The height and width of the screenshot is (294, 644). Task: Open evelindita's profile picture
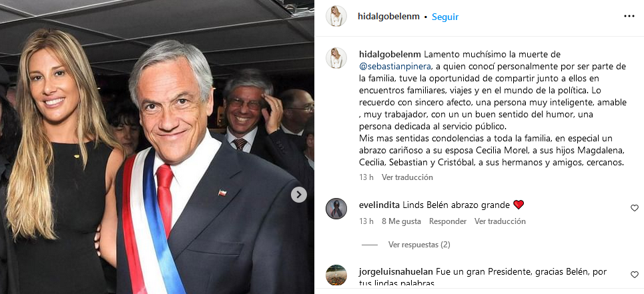336,208
